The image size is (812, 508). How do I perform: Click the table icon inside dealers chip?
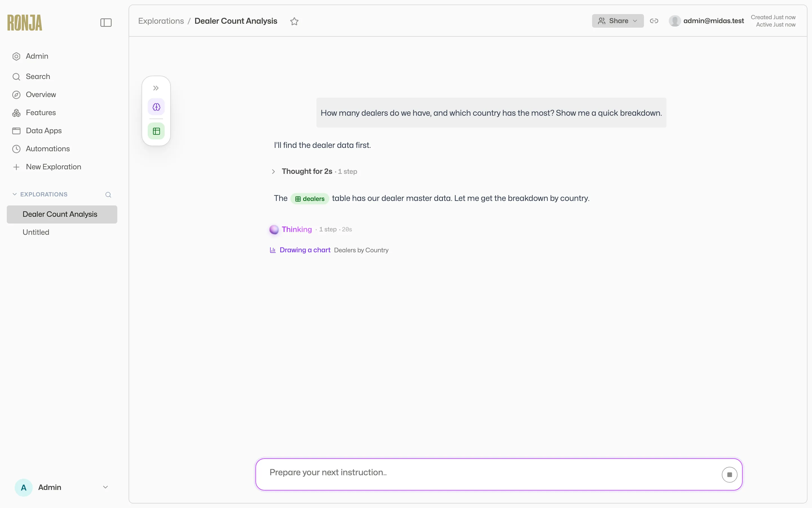[298, 199]
